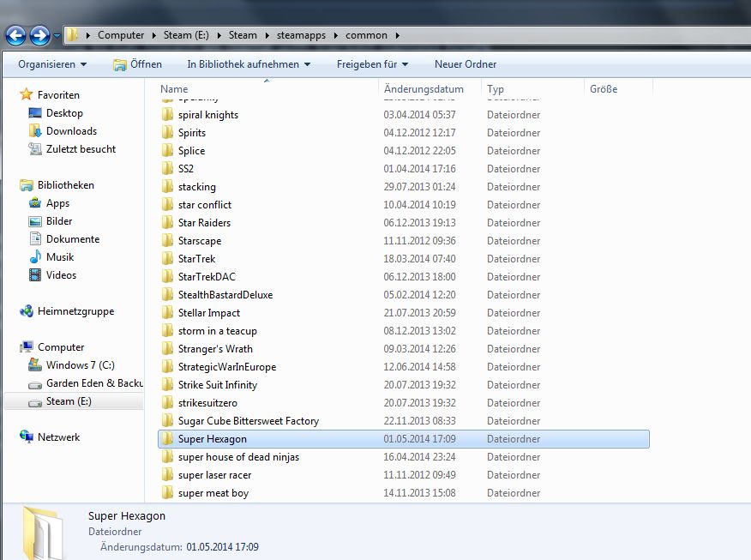Select Netzwerk in navigation pane
The width and height of the screenshot is (751, 560).
click(x=58, y=437)
